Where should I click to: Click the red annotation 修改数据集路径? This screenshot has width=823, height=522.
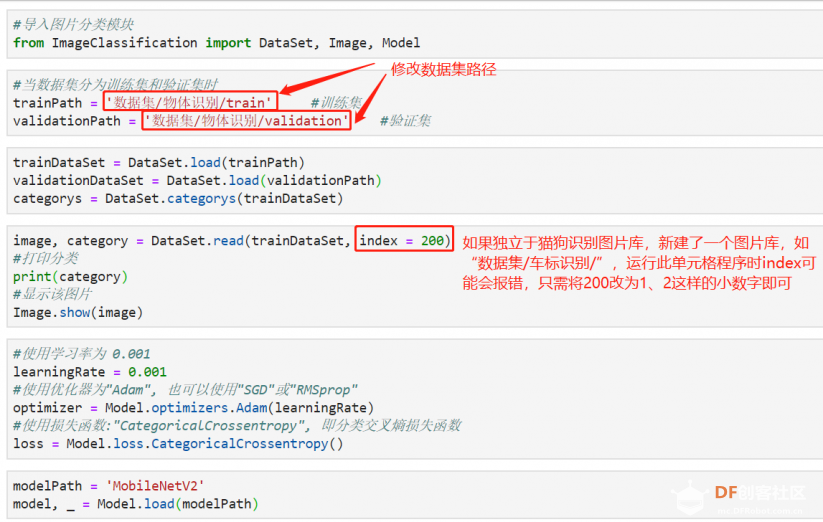[444, 69]
